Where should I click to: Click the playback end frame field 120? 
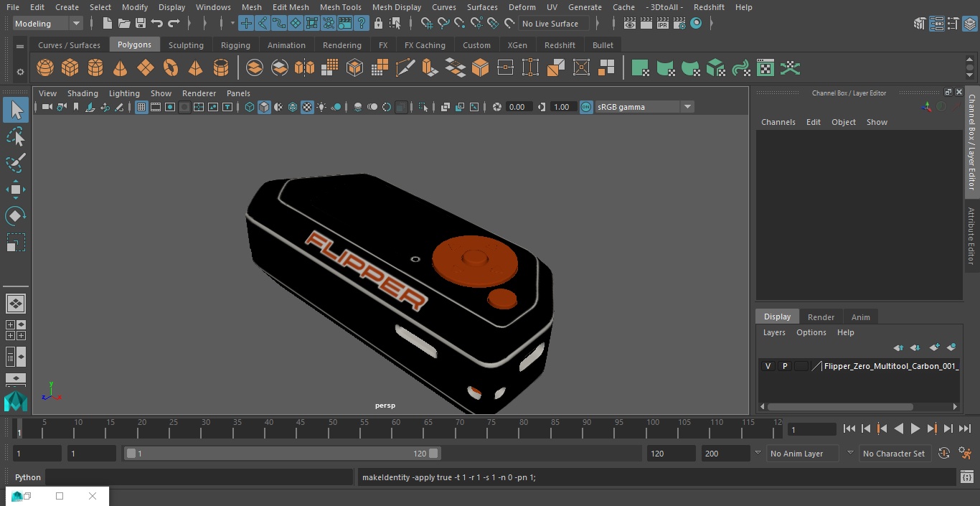pyautogui.click(x=671, y=454)
